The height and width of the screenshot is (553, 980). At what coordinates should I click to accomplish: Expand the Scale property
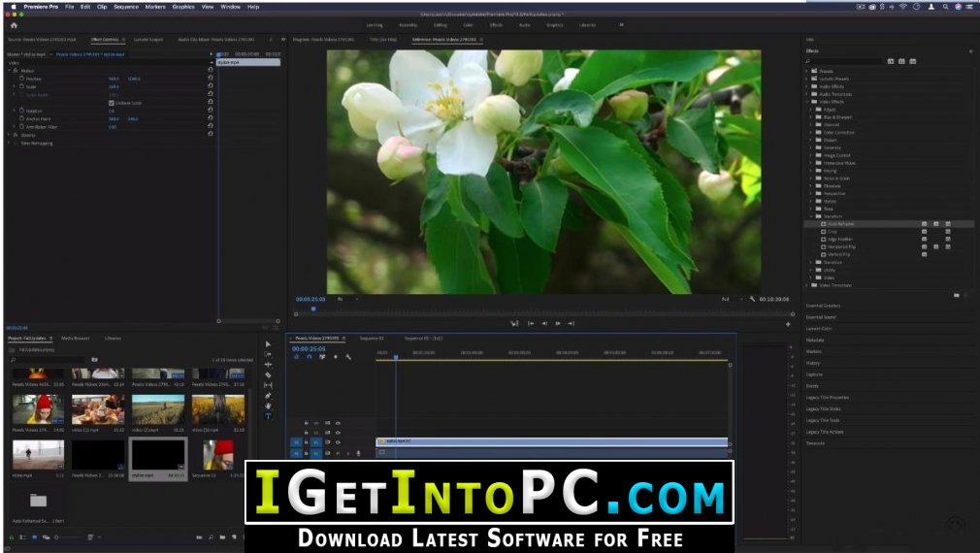15,87
